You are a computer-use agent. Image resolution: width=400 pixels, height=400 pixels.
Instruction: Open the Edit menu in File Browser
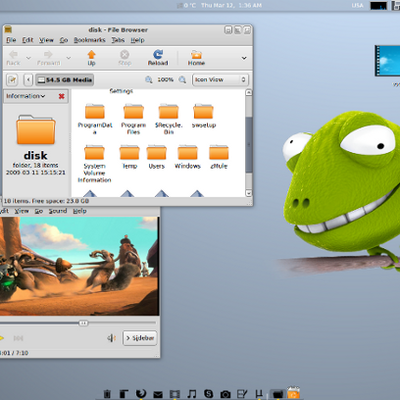(x=28, y=40)
